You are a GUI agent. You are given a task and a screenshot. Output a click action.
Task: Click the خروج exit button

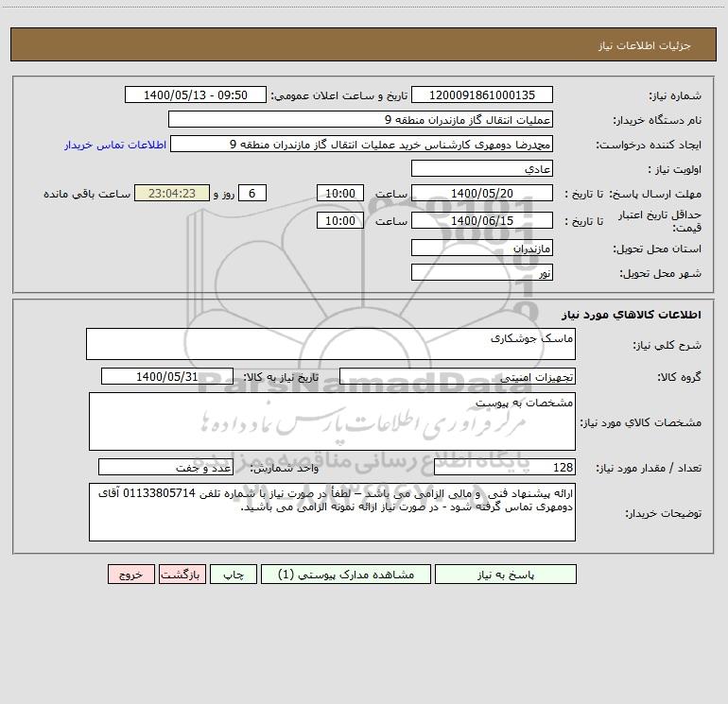130,574
